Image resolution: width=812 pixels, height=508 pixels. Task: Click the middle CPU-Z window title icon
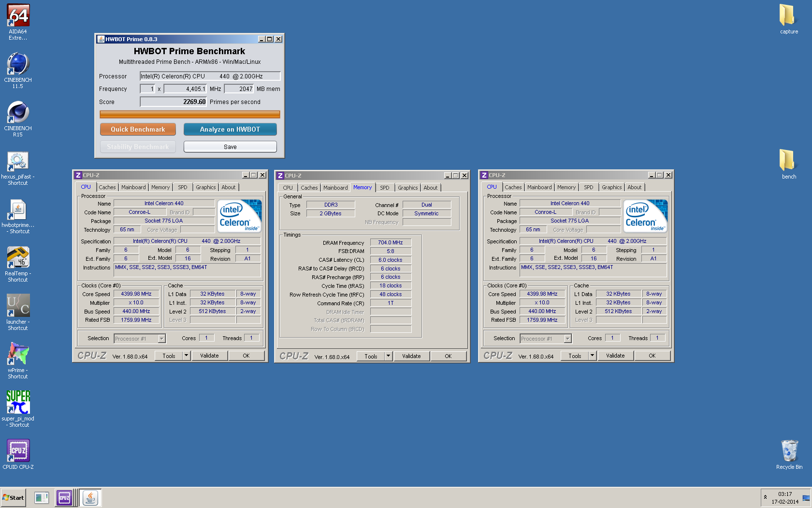coord(280,176)
